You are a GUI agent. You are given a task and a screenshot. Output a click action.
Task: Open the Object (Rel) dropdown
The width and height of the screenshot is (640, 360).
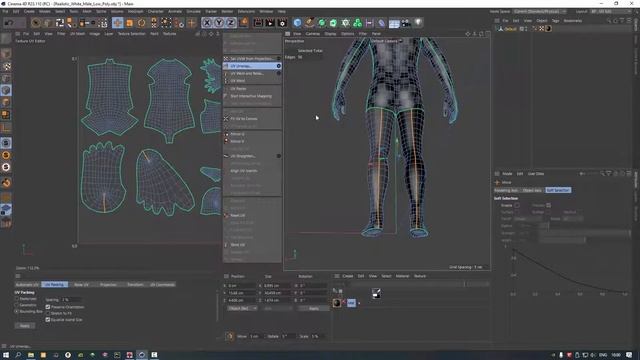tap(242, 309)
